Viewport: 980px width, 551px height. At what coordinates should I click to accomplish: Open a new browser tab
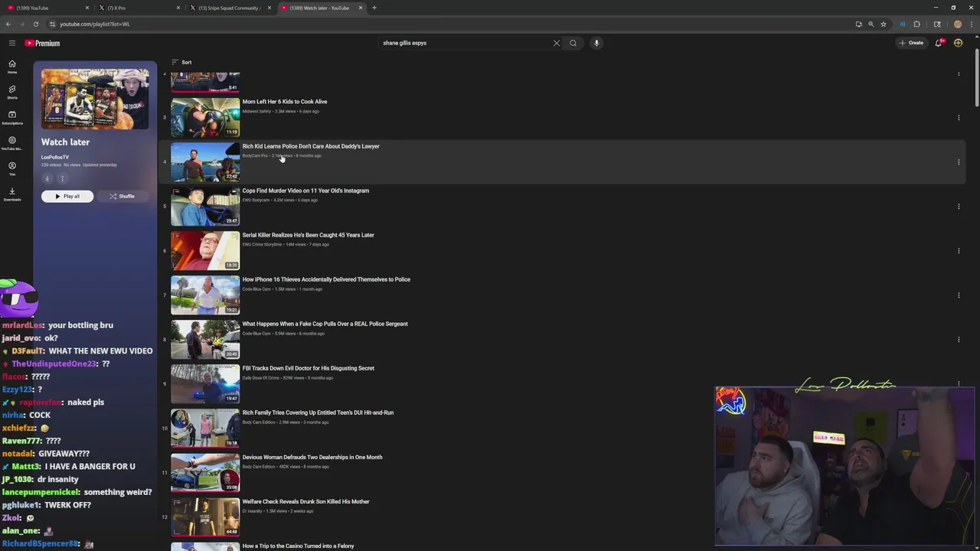pos(374,8)
